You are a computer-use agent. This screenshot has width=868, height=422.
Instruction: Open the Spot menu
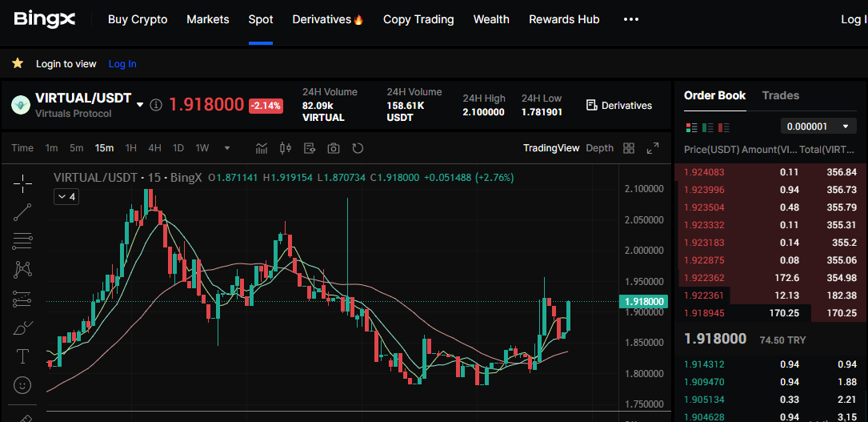261,19
